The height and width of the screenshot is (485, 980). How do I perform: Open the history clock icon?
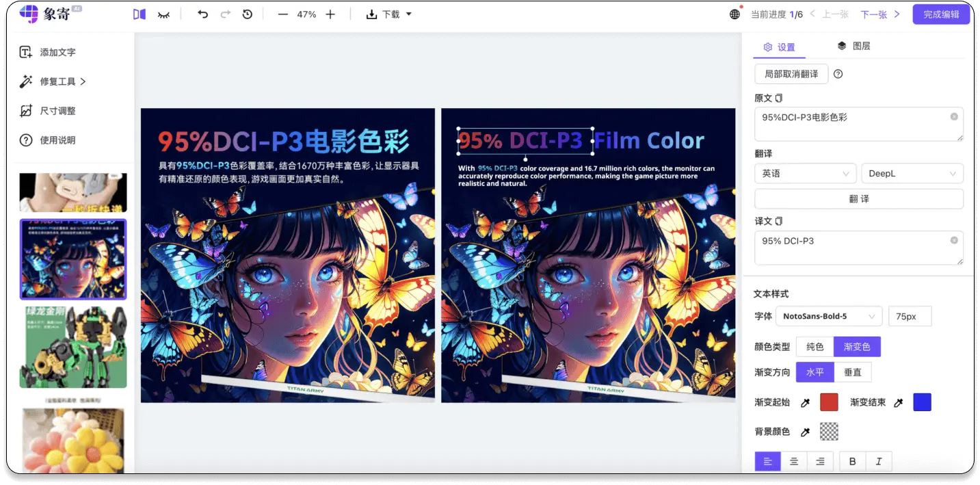click(x=248, y=14)
